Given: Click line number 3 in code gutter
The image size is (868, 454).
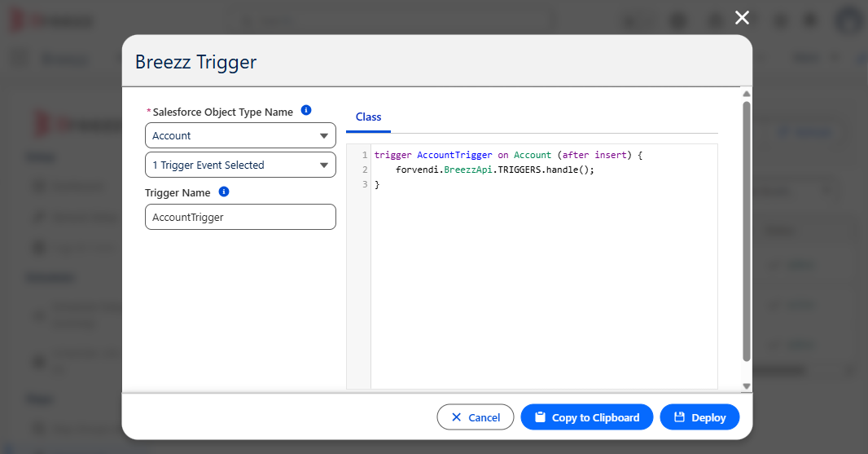Looking at the screenshot, I should [x=365, y=184].
